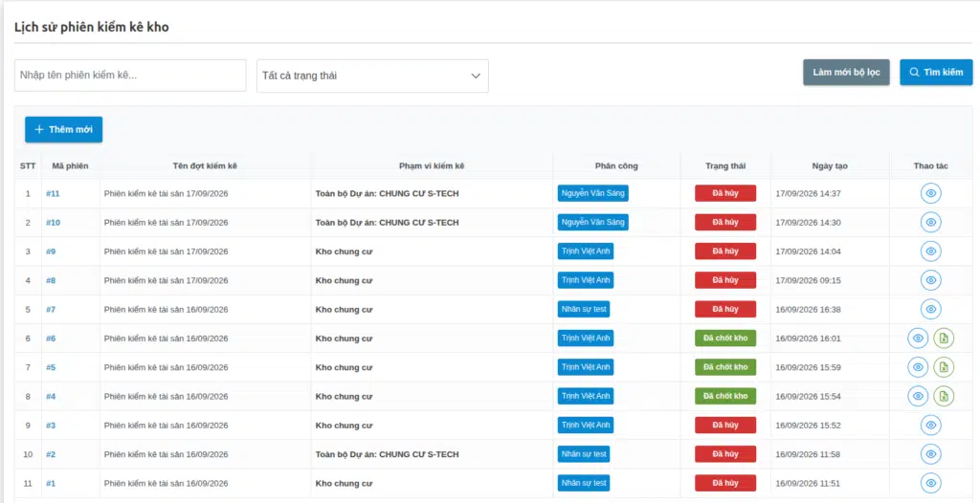Click 'Trịnh Việt Anh' tag in row #9
This screenshot has width=980, height=503.
[x=586, y=251]
